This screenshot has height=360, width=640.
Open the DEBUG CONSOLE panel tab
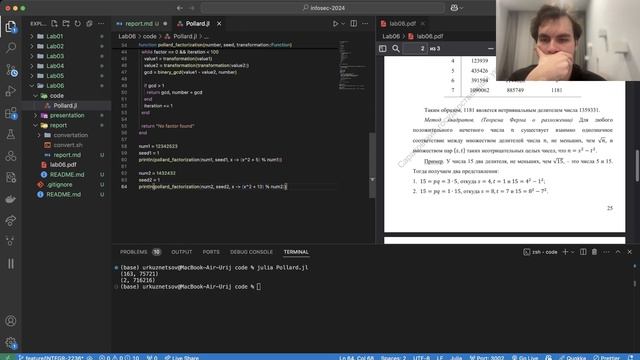[251, 252]
